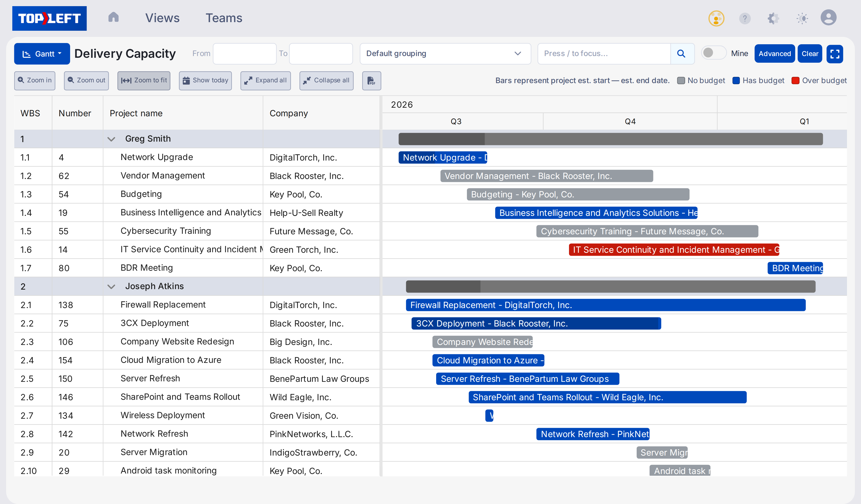Select the Firewall Replacement Gantt bar
Viewport: 861px width, 504px height.
605,305
